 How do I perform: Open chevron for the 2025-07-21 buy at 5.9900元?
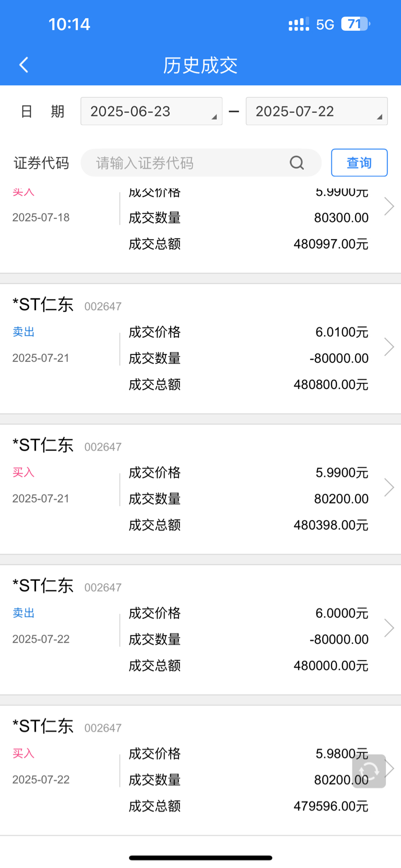pos(389,487)
